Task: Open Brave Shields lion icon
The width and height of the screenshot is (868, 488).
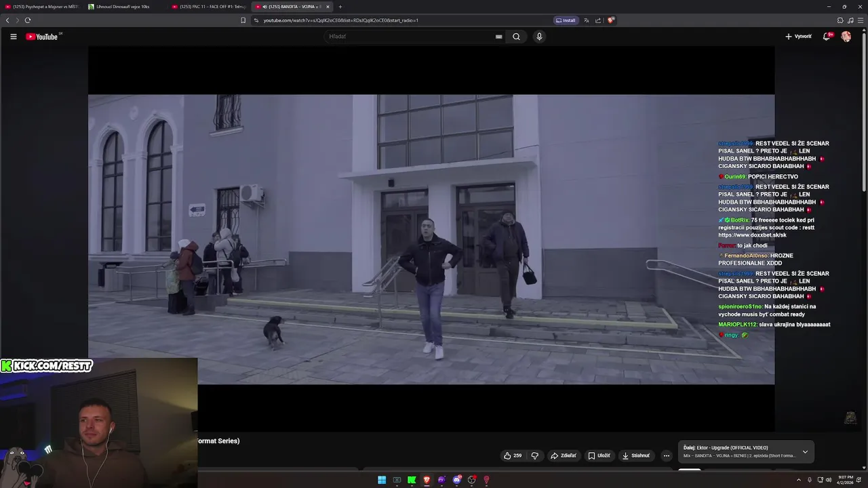Action: click(610, 20)
